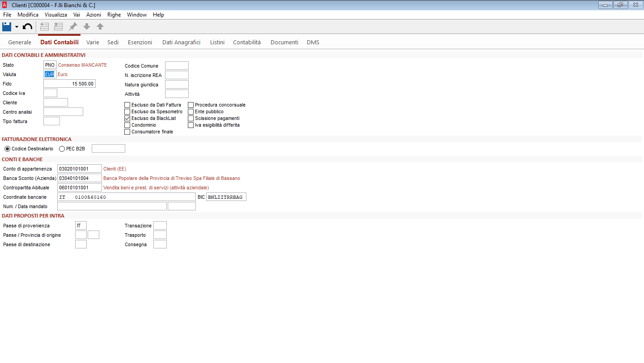Select the Dati Contabili tab

click(x=59, y=42)
